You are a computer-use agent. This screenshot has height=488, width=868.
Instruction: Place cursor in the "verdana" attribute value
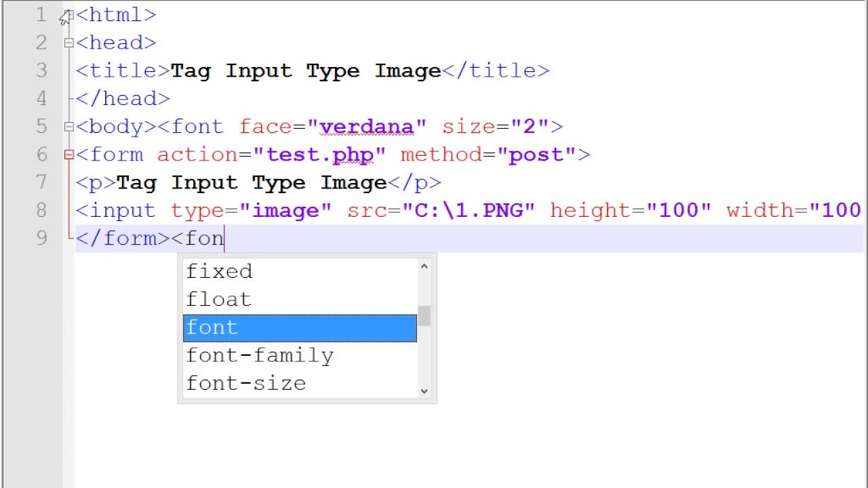[x=366, y=127]
